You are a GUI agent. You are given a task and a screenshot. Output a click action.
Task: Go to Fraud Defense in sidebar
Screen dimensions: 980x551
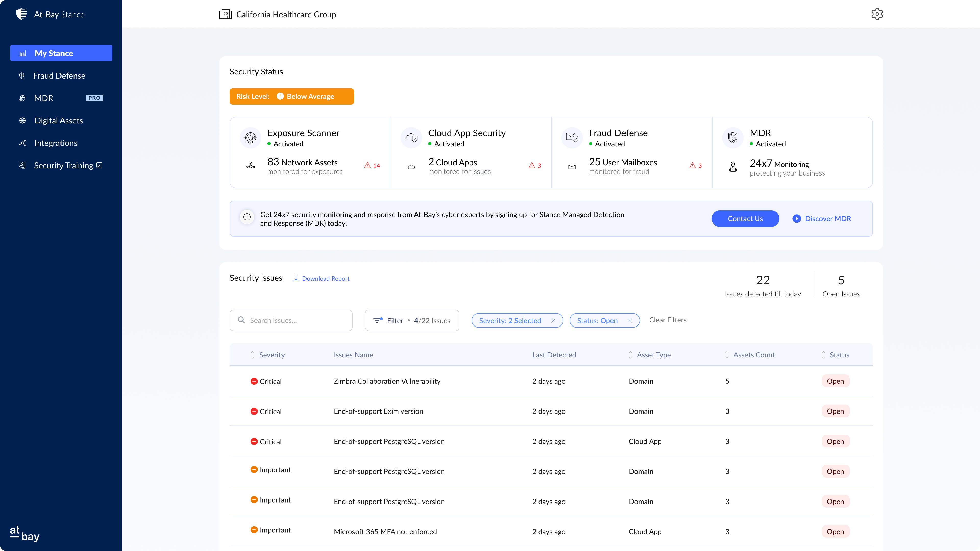point(59,76)
